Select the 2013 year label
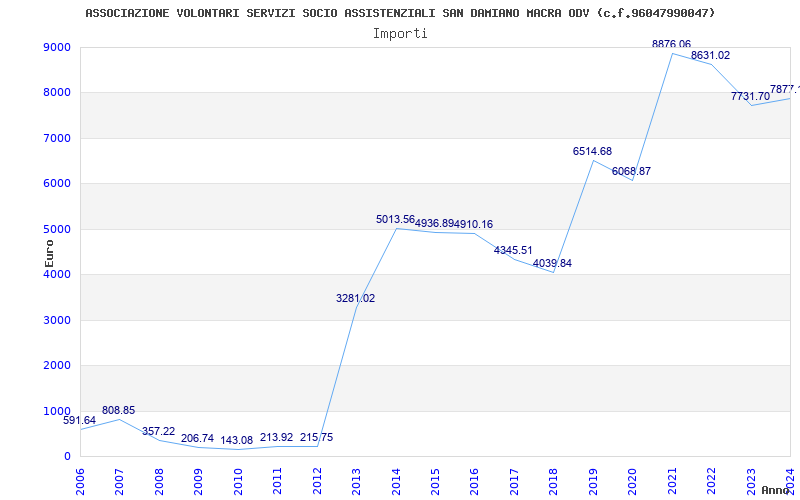 356,481
